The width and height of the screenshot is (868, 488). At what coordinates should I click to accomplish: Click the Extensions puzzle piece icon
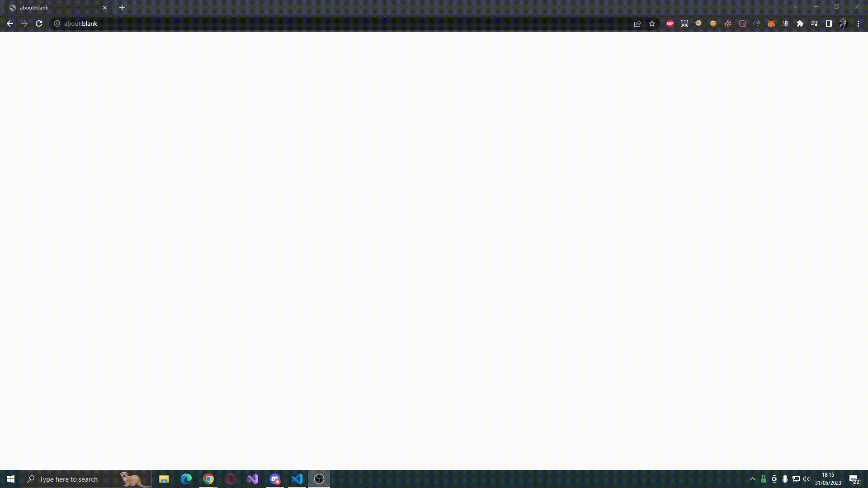coord(800,24)
